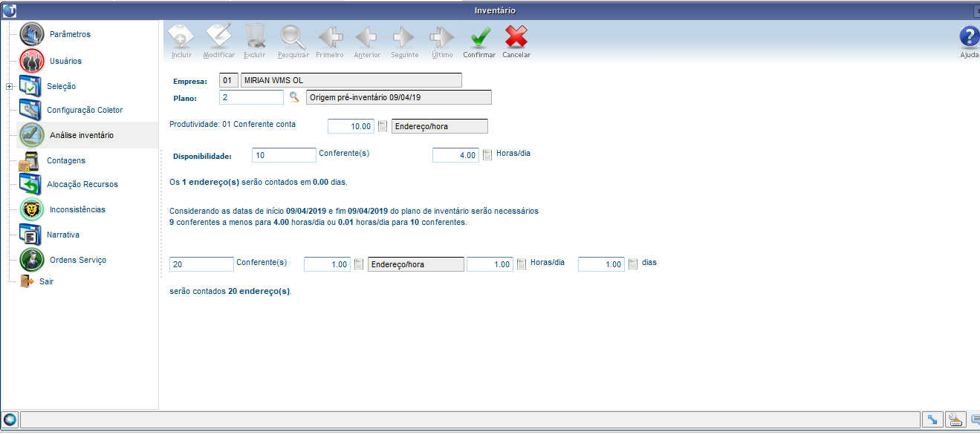Image resolution: width=980 pixels, height=435 pixels.
Task: Click the Plano input field
Action: 252,97
